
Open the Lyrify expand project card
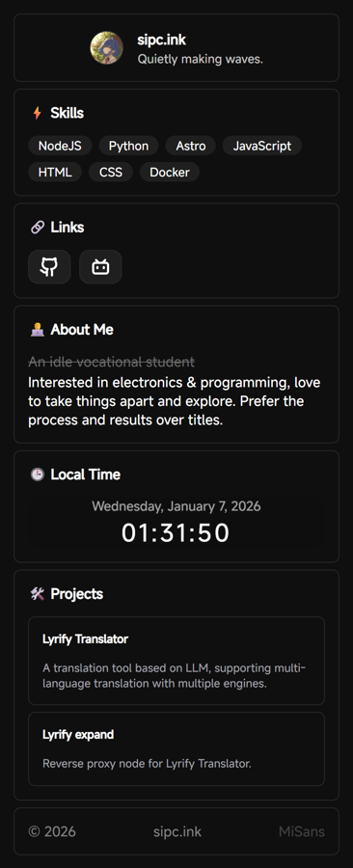tap(176, 749)
